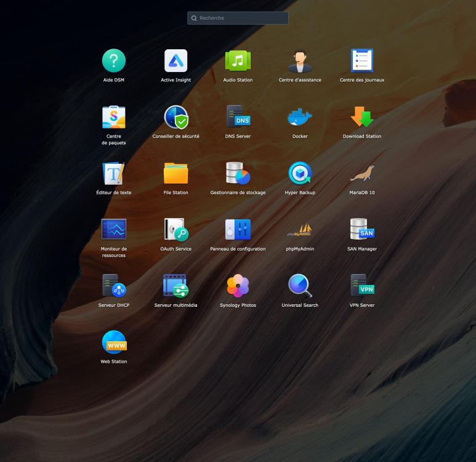This screenshot has width=476, height=462.
Task: Open Audio Station
Action: [x=238, y=61]
